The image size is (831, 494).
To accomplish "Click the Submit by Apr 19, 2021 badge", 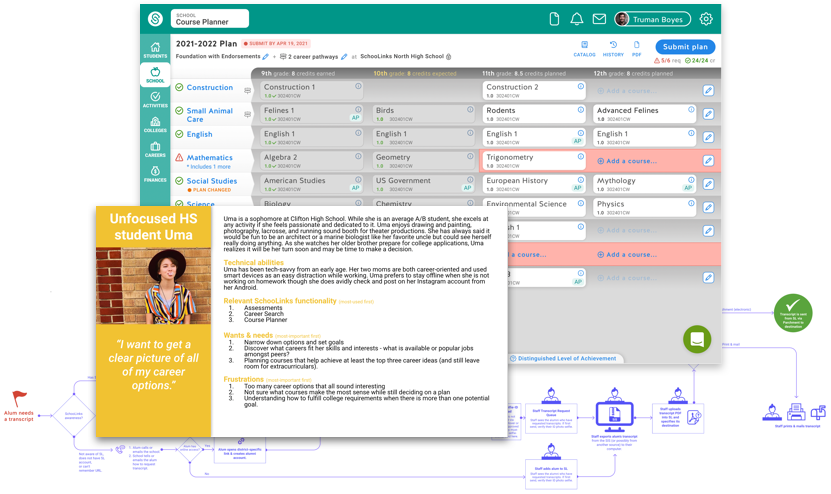I will coord(276,43).
